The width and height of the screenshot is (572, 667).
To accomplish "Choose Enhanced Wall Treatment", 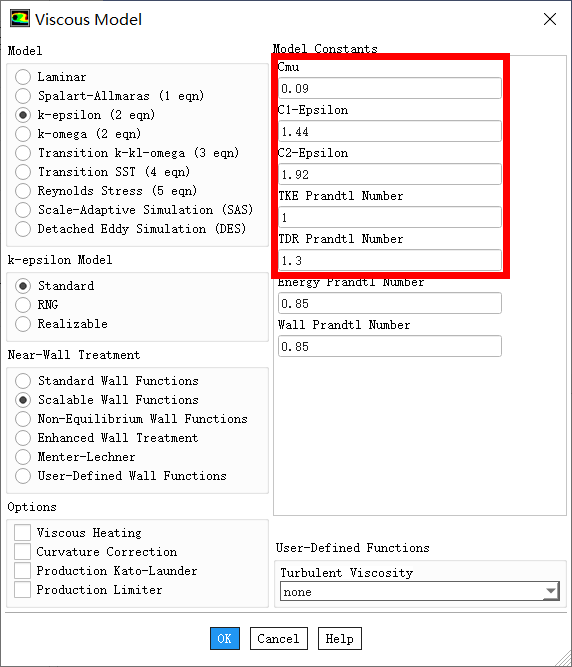I will (x=23, y=438).
